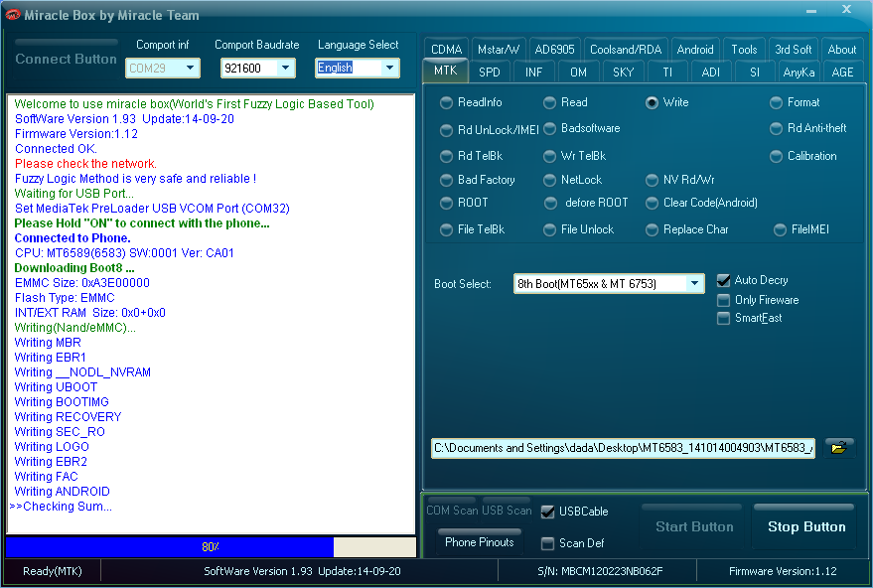Open the AnyKa tab
The image size is (873, 588).
click(x=799, y=73)
